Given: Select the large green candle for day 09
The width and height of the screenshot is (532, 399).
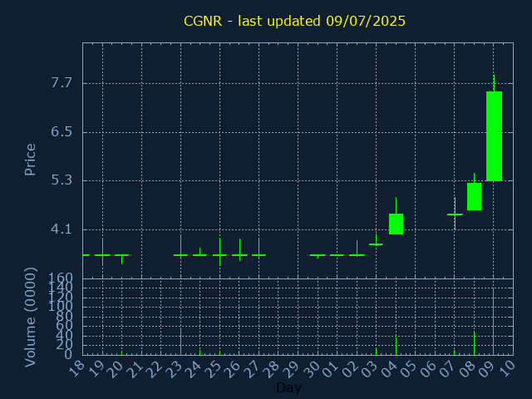Looking at the screenshot, I should tap(494, 136).
